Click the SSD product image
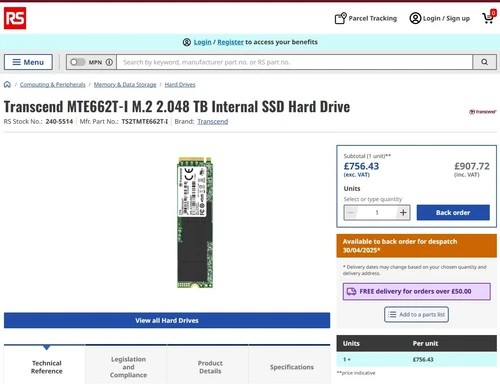The height and width of the screenshot is (384, 500). tap(195, 222)
